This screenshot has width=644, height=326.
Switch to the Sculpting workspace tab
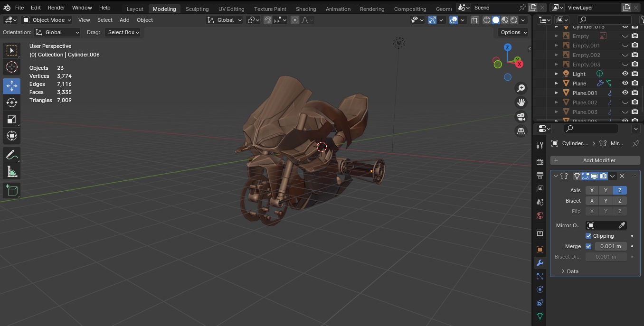click(197, 9)
